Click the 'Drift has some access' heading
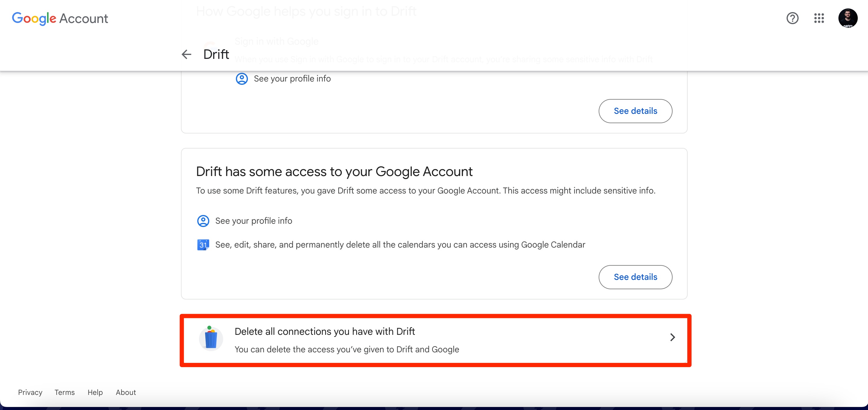The image size is (868, 410). click(334, 171)
